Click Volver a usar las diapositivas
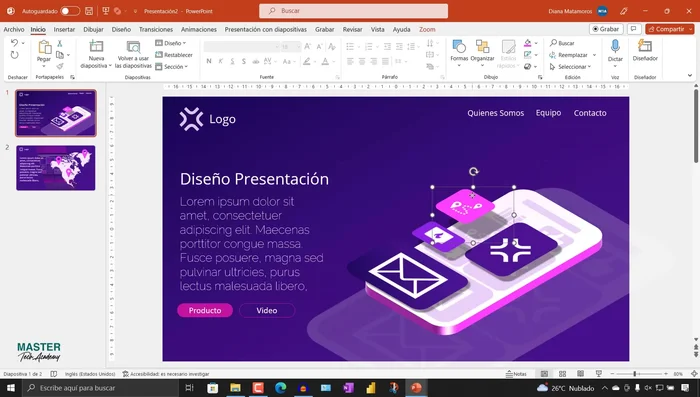This screenshot has height=397, width=700. coord(133,54)
